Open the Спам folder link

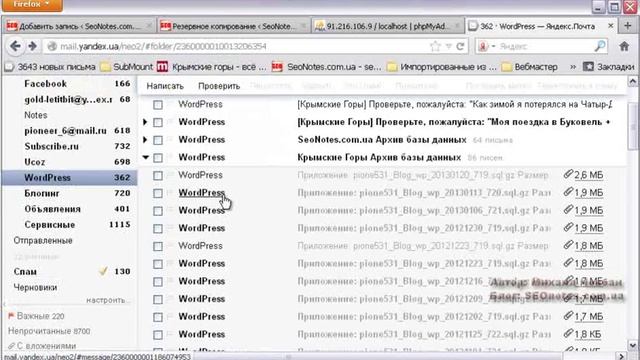[x=25, y=271]
